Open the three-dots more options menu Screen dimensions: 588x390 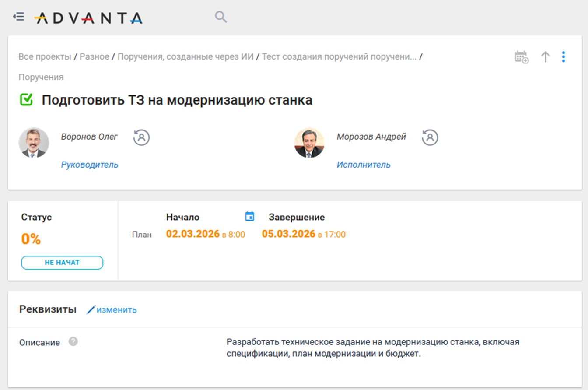tap(563, 57)
